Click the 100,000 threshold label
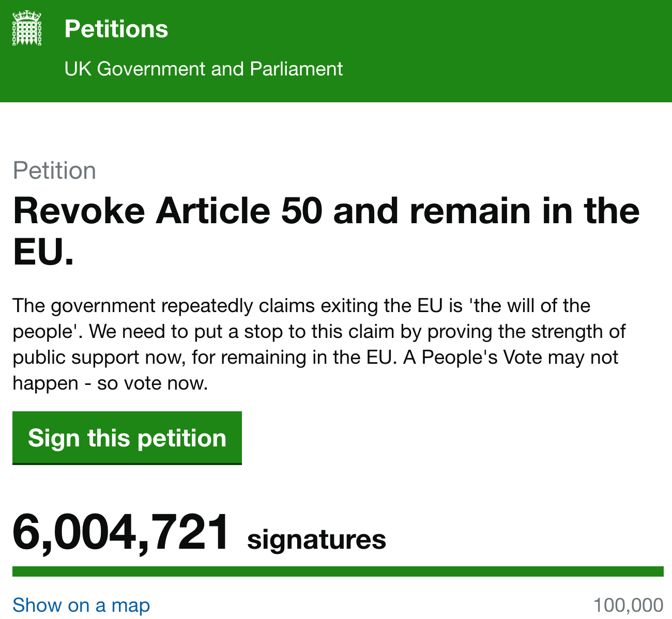 click(x=628, y=605)
